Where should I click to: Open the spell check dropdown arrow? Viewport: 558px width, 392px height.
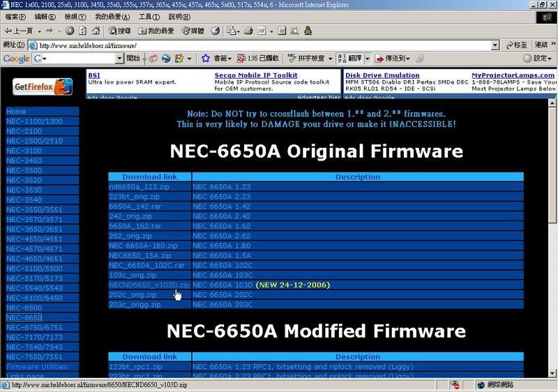(x=330, y=59)
